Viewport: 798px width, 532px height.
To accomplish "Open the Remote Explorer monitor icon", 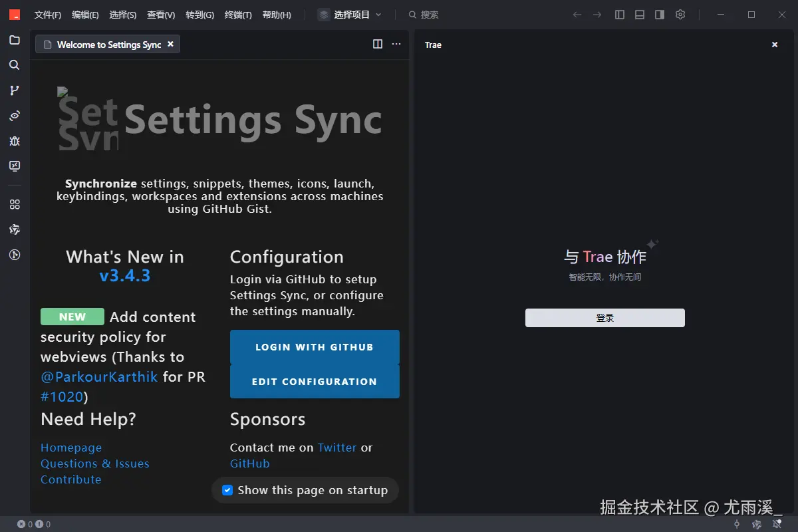I will click(15, 166).
